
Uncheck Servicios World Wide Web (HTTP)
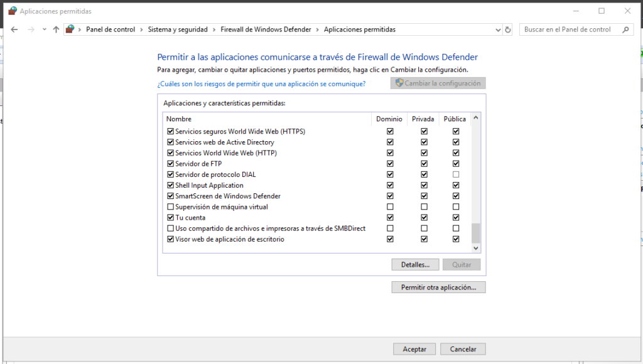click(x=171, y=153)
